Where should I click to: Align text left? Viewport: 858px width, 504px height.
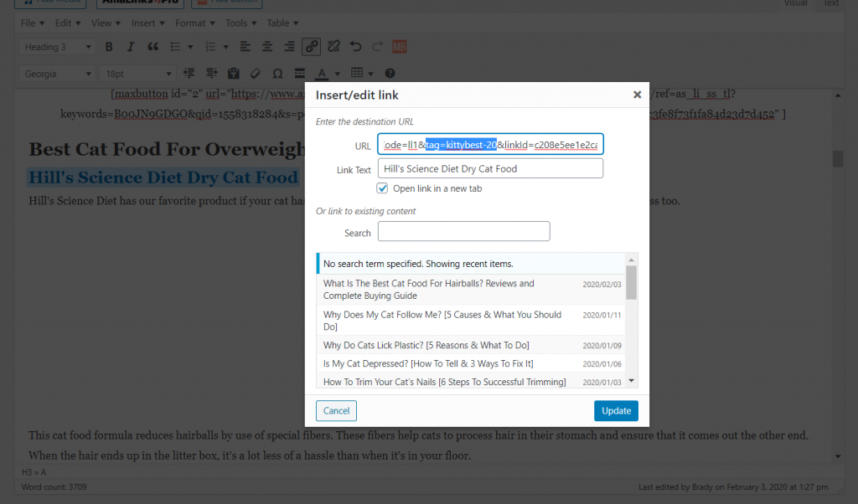246,47
